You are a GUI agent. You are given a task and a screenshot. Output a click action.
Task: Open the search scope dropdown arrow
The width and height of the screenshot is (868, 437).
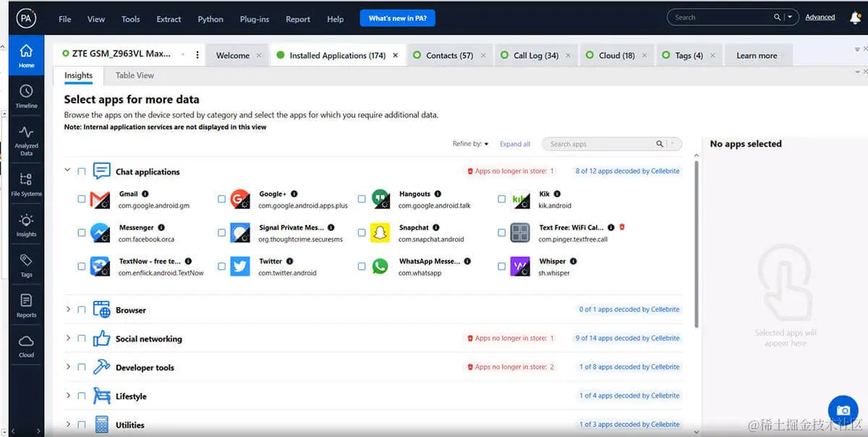click(x=789, y=17)
